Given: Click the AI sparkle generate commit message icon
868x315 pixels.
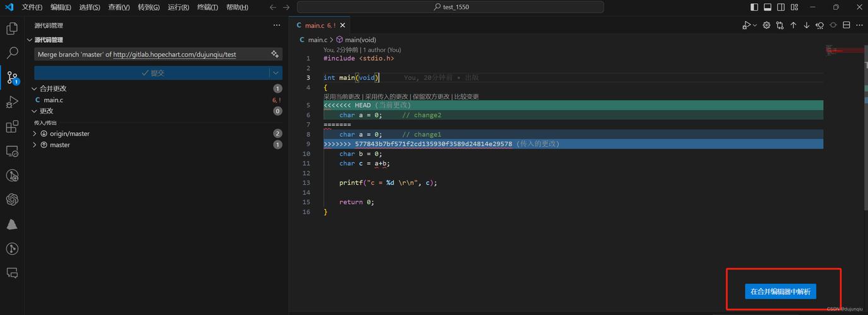Looking at the screenshot, I should [x=274, y=54].
